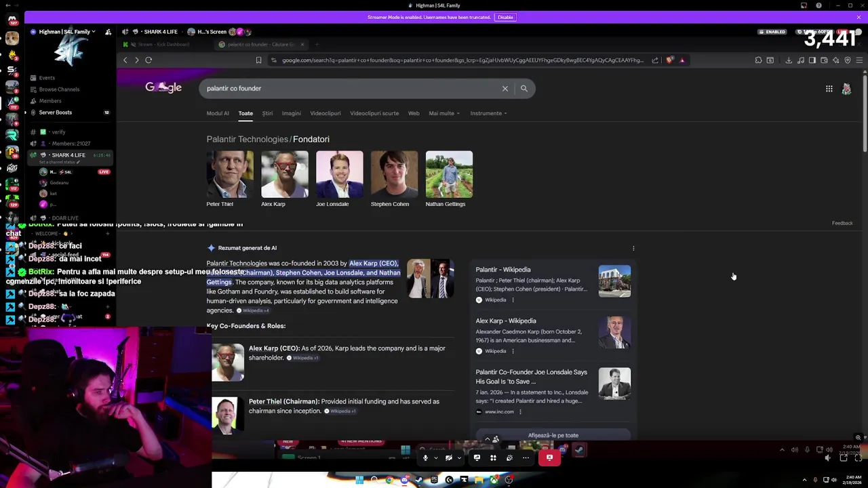This screenshot has height=488, width=868.
Task: Open the Google account avatar
Action: 846,89
